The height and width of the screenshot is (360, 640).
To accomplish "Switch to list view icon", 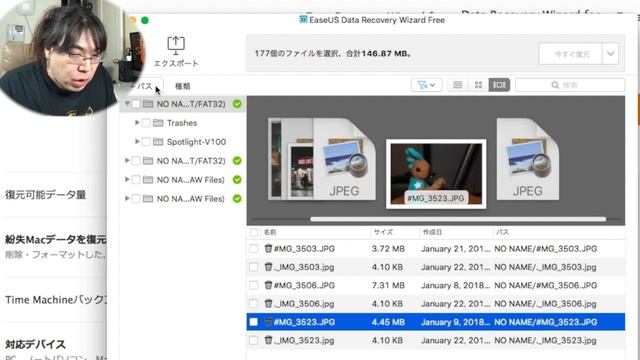I will 458,85.
